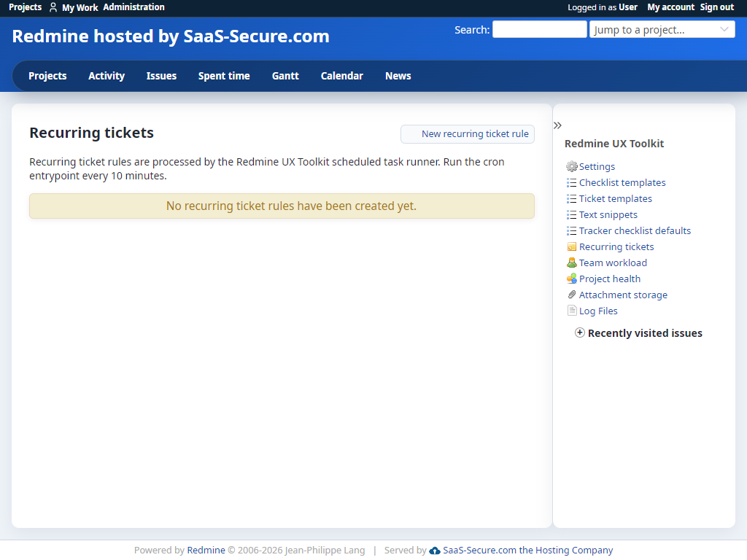The width and height of the screenshot is (747, 560).
Task: Click the SaaS-Secure.com Hosting Company footer link
Action: [x=528, y=551]
